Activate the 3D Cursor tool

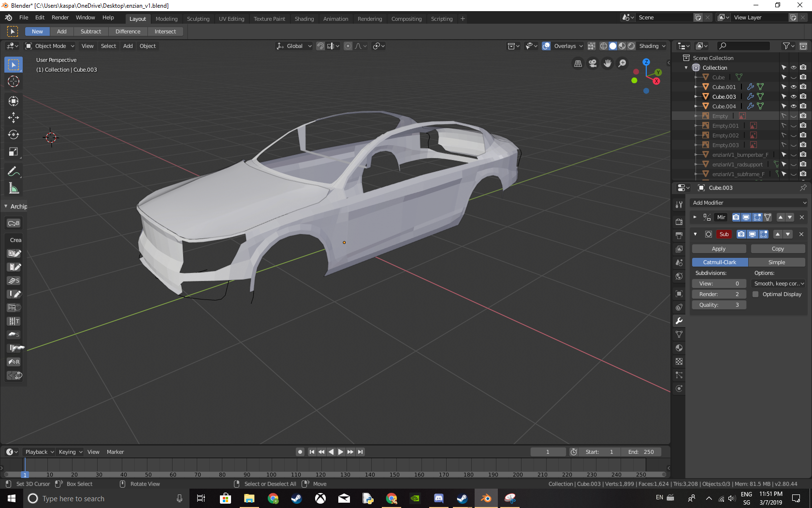click(14, 81)
